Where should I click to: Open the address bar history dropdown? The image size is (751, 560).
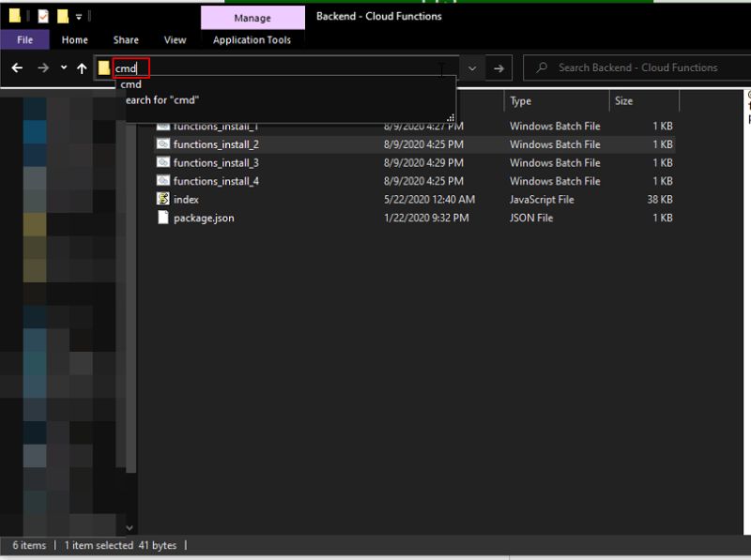[473, 68]
